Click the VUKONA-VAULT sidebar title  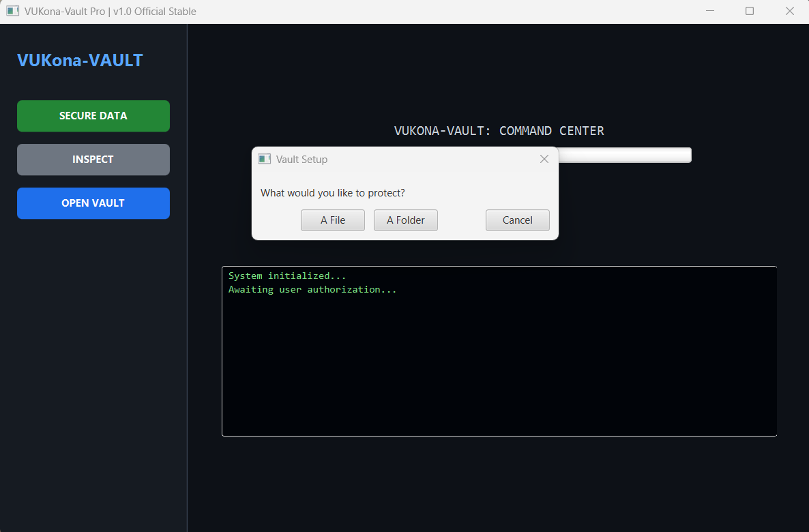click(x=80, y=60)
